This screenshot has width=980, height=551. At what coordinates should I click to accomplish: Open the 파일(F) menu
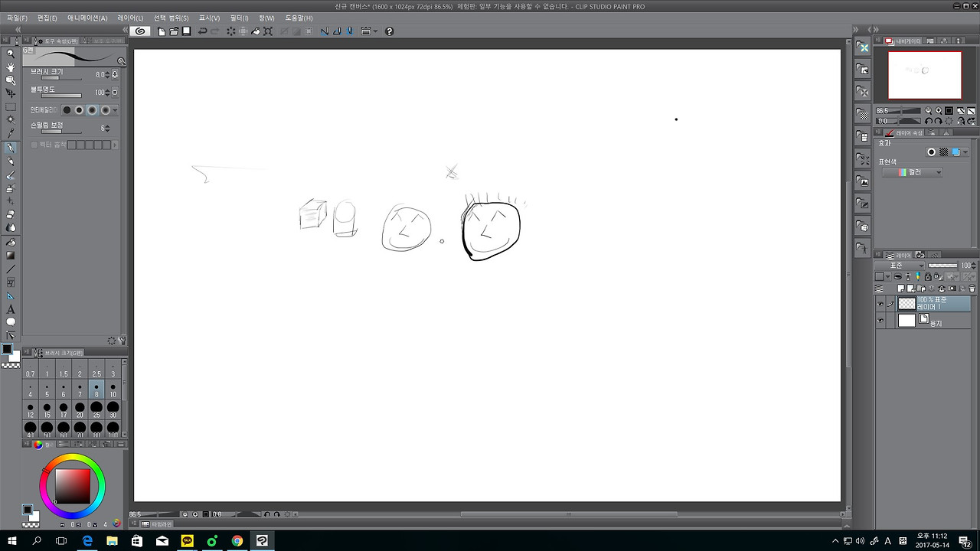tap(17, 18)
